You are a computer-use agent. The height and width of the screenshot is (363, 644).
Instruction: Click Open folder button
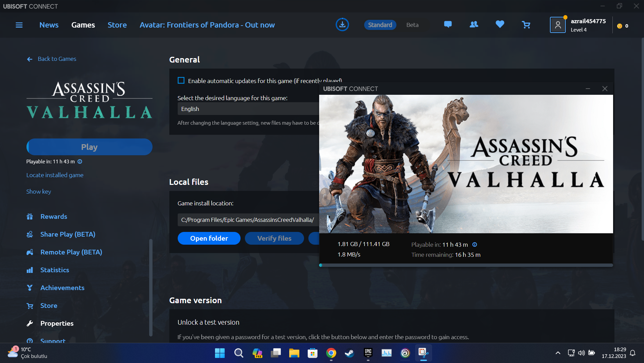coord(209,238)
